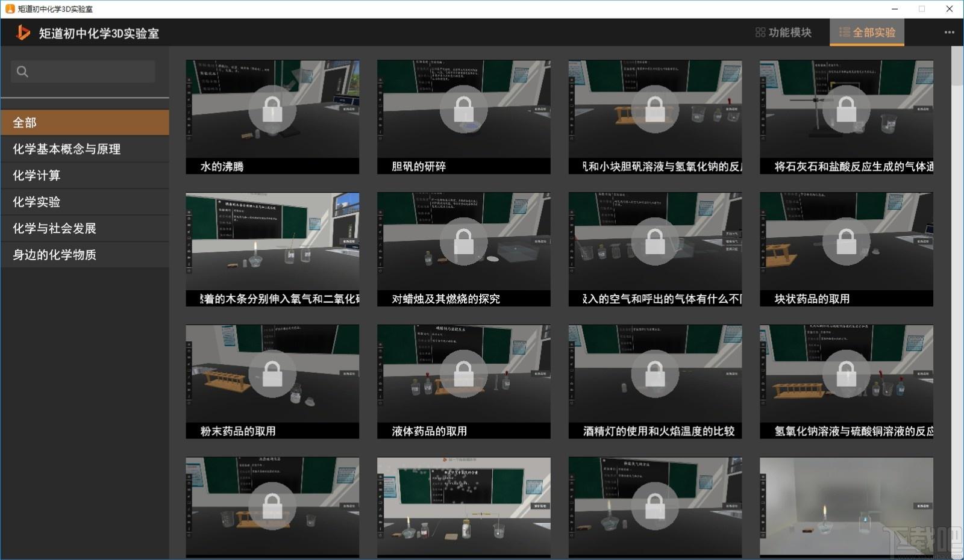
Task: Select the 化学实验 category
Action: click(x=85, y=202)
